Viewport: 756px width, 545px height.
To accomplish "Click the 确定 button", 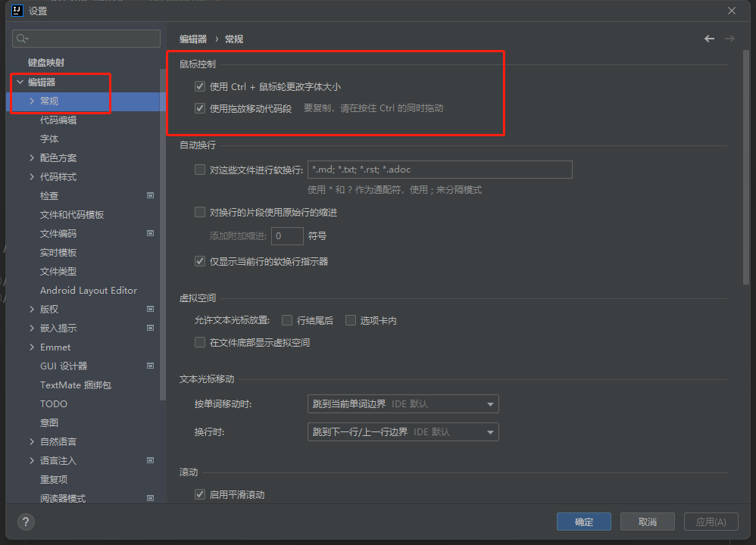I will coord(584,522).
